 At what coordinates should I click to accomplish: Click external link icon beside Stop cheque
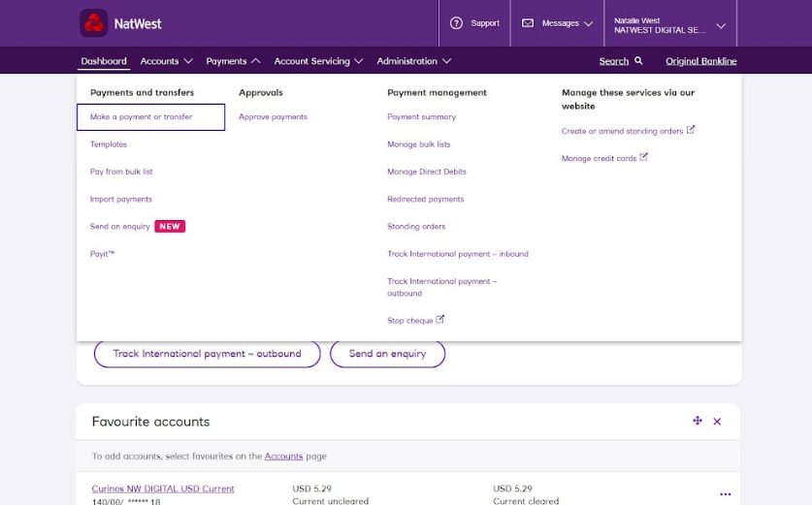click(439, 319)
